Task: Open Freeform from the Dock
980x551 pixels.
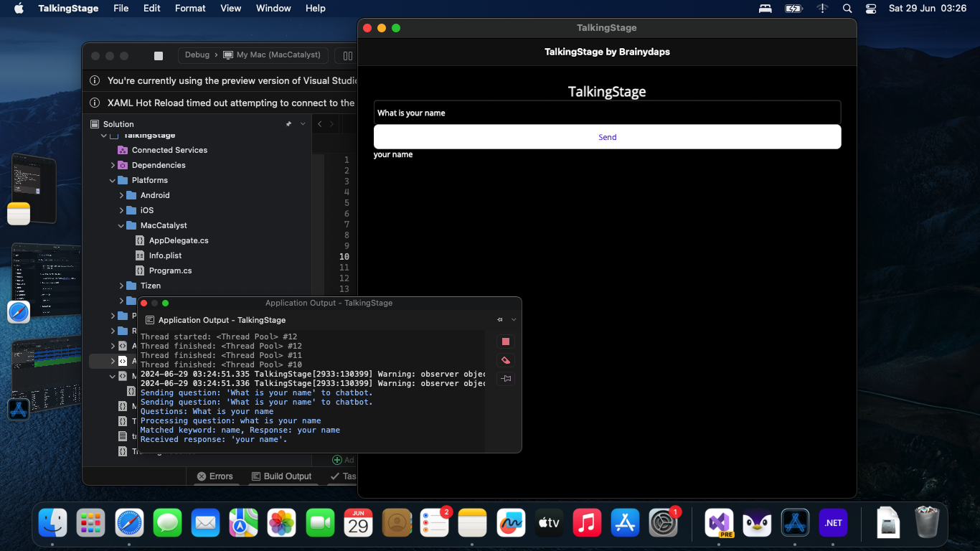Action: click(x=511, y=523)
